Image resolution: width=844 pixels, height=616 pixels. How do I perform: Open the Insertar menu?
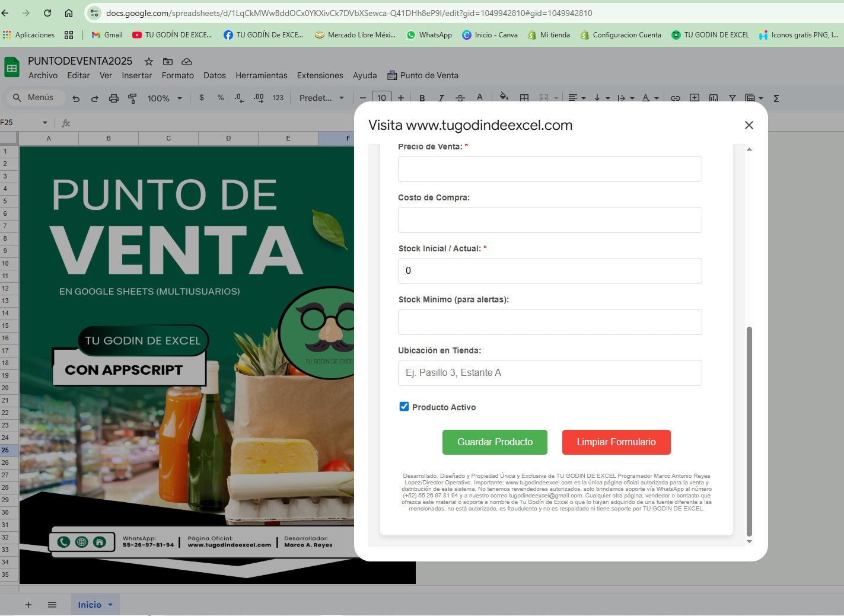(136, 75)
